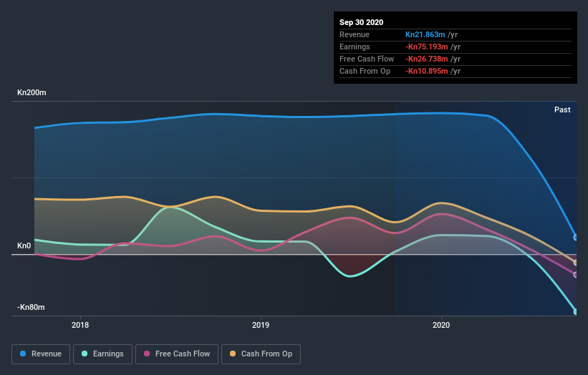
Task: Click the -Kn80m y-axis label
Action: tap(31, 307)
